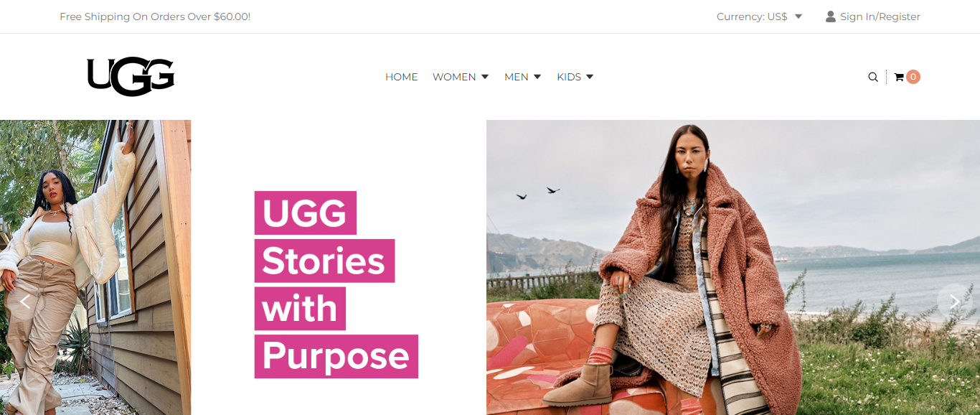Expand the WOMEN menu arrow
This screenshot has width=980, height=415.
485,77
